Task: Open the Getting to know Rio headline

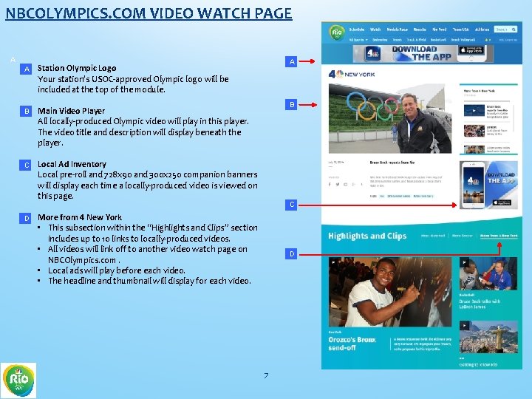Action: 478,364
